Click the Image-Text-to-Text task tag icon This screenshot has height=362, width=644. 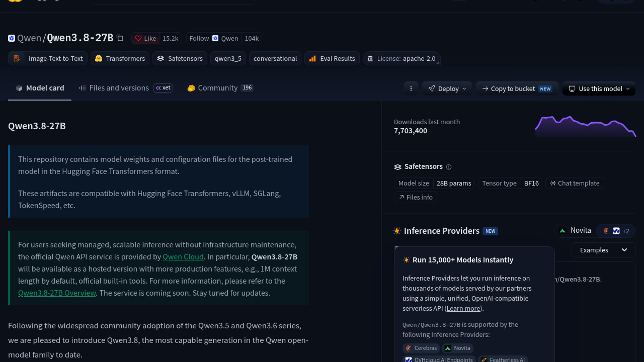click(16, 59)
